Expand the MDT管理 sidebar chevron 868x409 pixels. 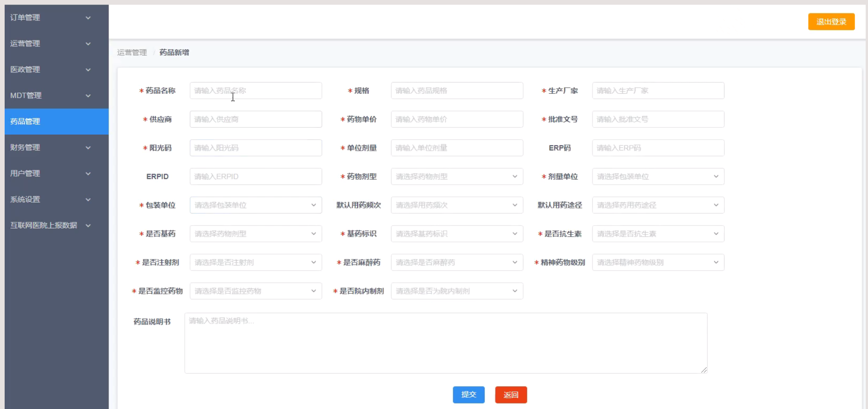(x=88, y=96)
